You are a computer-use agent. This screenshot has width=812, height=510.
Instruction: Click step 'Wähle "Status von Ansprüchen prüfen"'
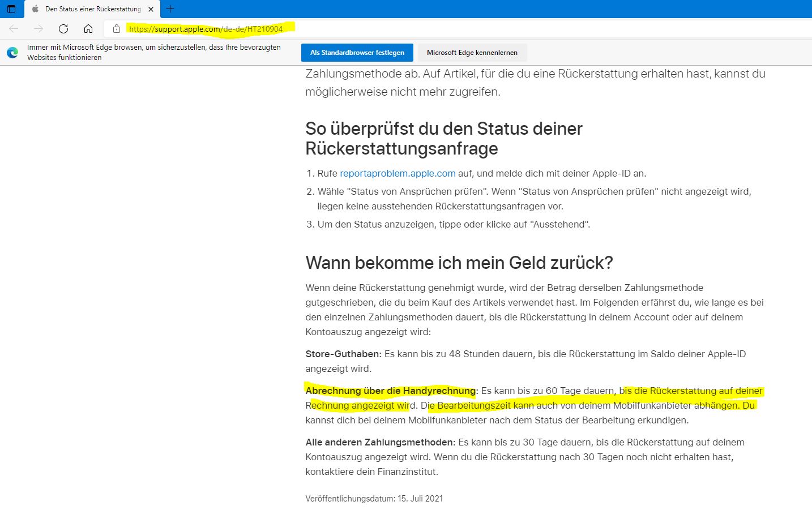click(x=534, y=199)
